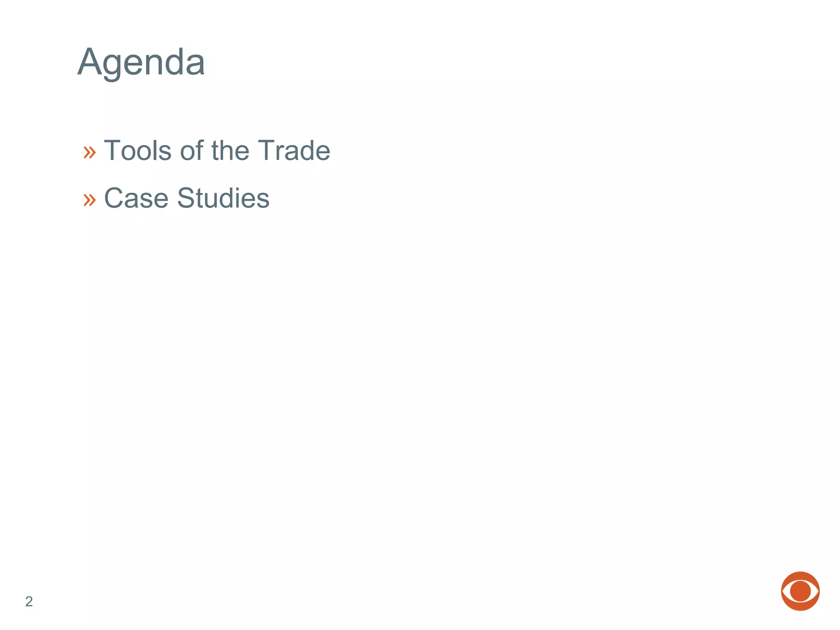Image resolution: width=840 pixels, height=630 pixels.
Task: Click the capital A in Agenda
Action: coord(89,62)
